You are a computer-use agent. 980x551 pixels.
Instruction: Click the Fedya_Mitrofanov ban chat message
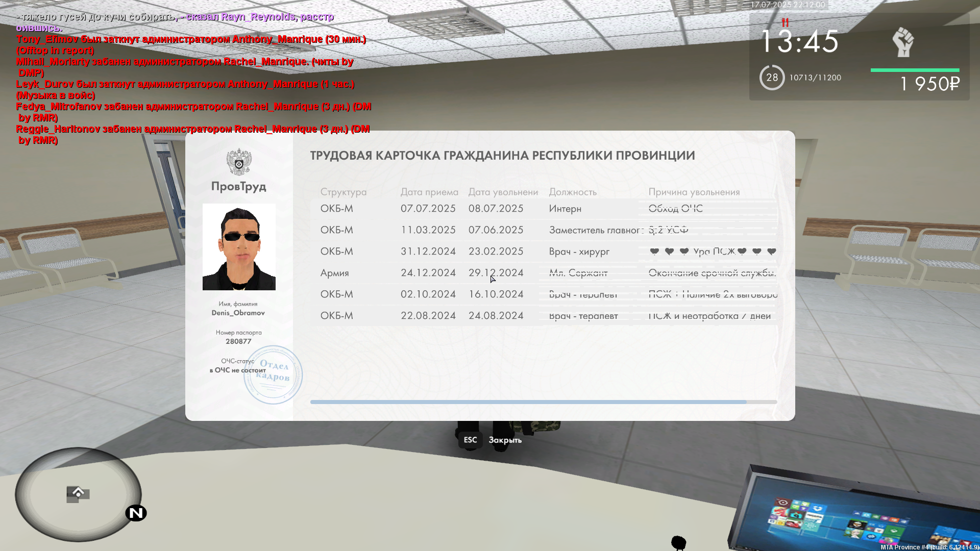tap(193, 112)
